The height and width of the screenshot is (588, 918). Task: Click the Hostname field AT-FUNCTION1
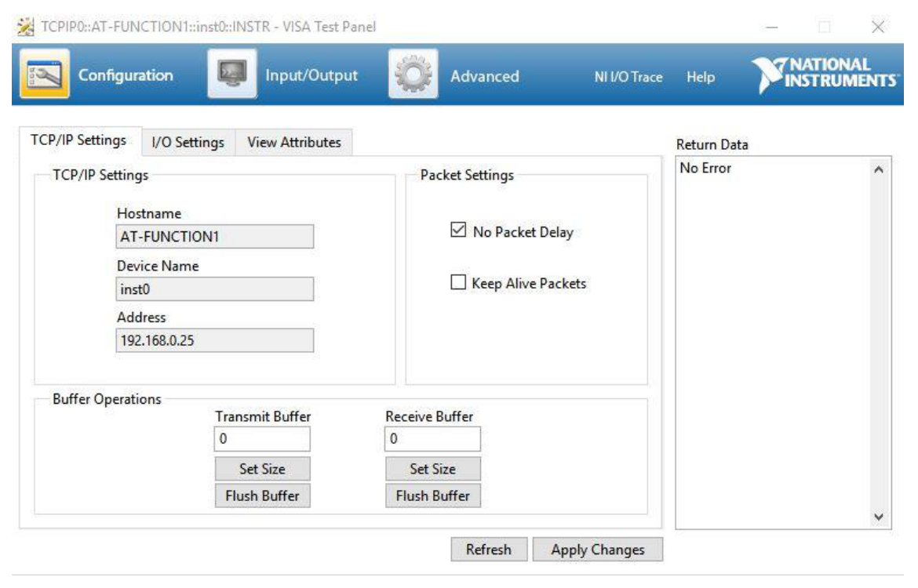[x=215, y=236]
